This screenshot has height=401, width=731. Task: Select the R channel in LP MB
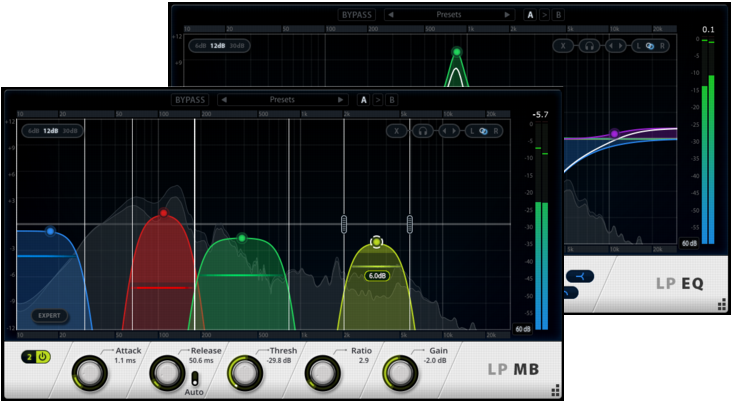pyautogui.click(x=496, y=131)
